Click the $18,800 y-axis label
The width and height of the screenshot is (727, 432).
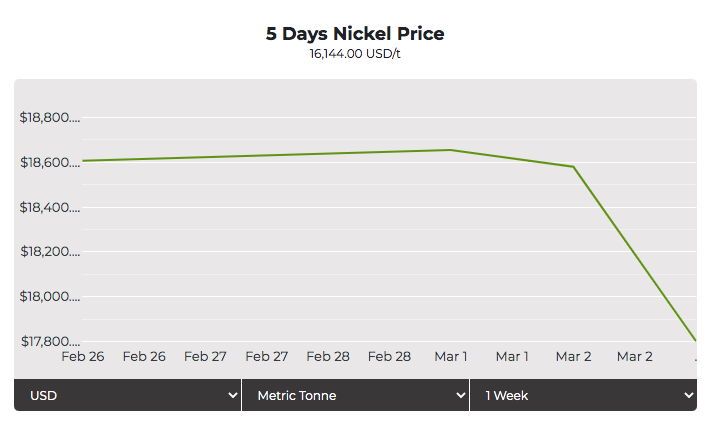(x=49, y=118)
